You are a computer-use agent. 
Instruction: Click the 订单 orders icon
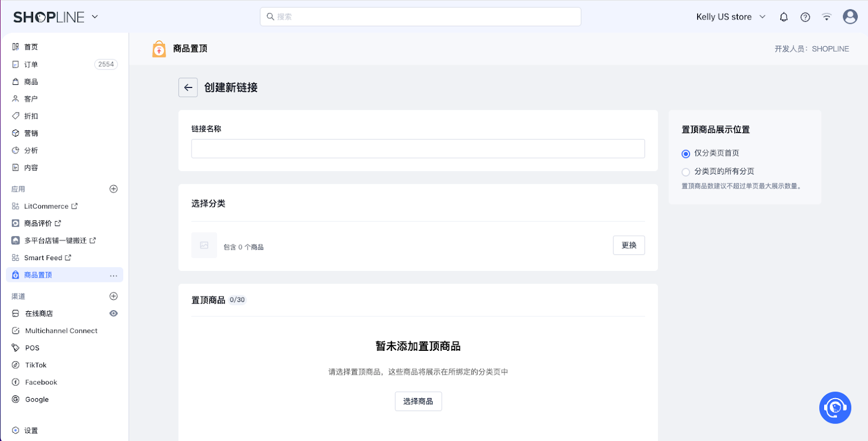(x=16, y=65)
